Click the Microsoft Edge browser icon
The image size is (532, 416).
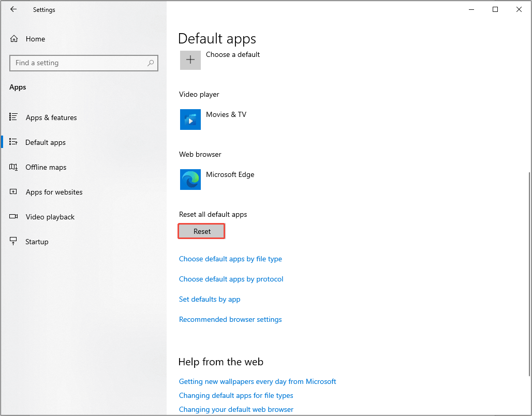[x=190, y=180]
